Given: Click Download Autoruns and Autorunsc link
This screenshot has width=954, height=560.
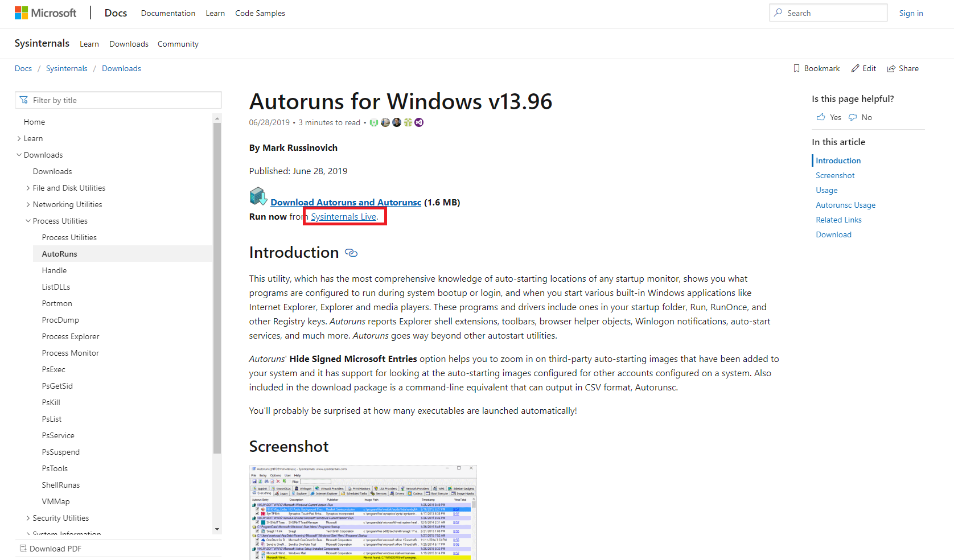Looking at the screenshot, I should click(346, 202).
